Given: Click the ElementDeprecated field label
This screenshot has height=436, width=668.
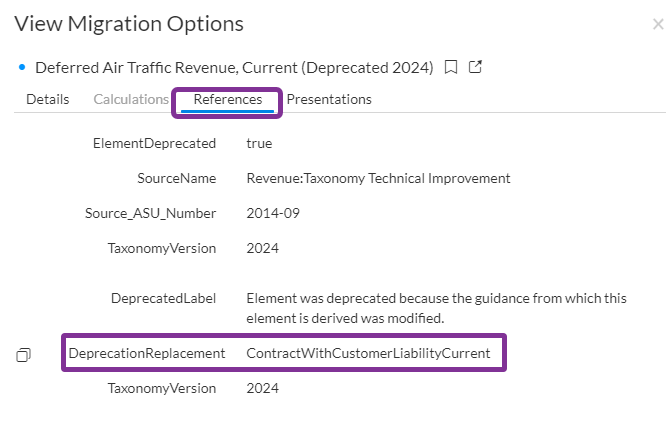Looking at the screenshot, I should tap(154, 143).
